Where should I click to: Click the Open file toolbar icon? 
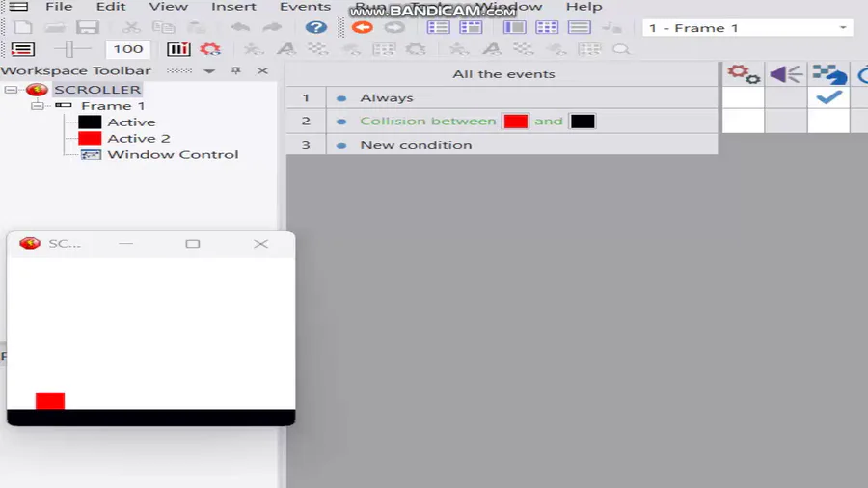[x=55, y=27]
